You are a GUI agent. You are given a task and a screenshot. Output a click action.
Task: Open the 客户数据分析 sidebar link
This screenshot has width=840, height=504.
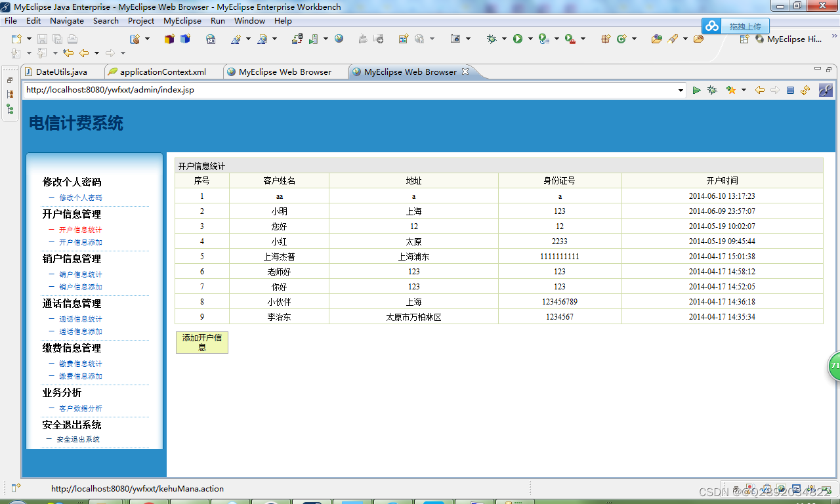pos(81,408)
